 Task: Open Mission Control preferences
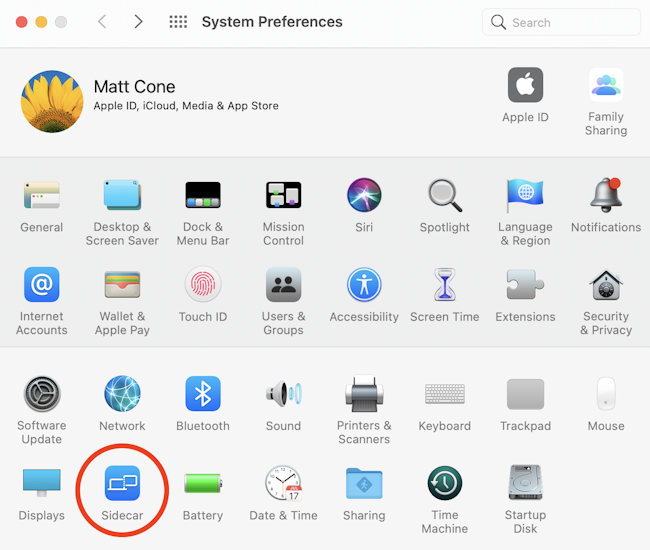[x=284, y=195]
